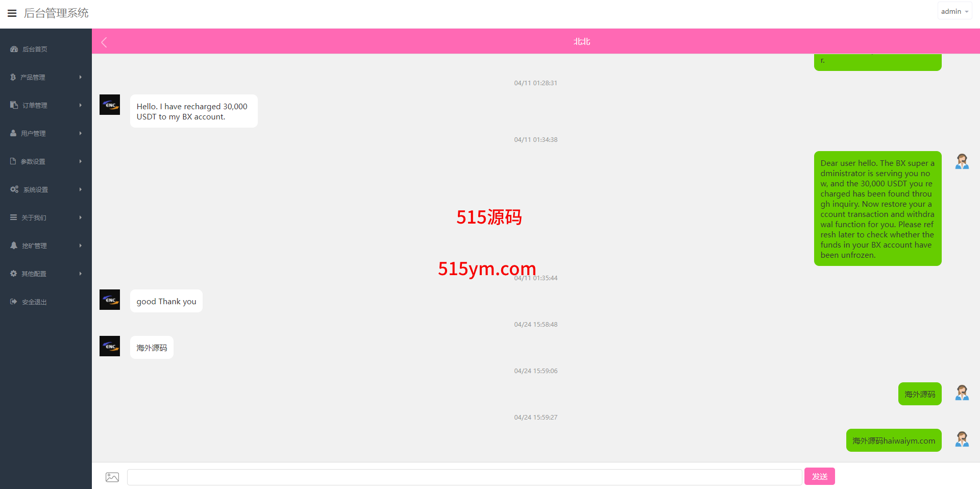Click the dashboard icon beside 后台首页

[14, 49]
